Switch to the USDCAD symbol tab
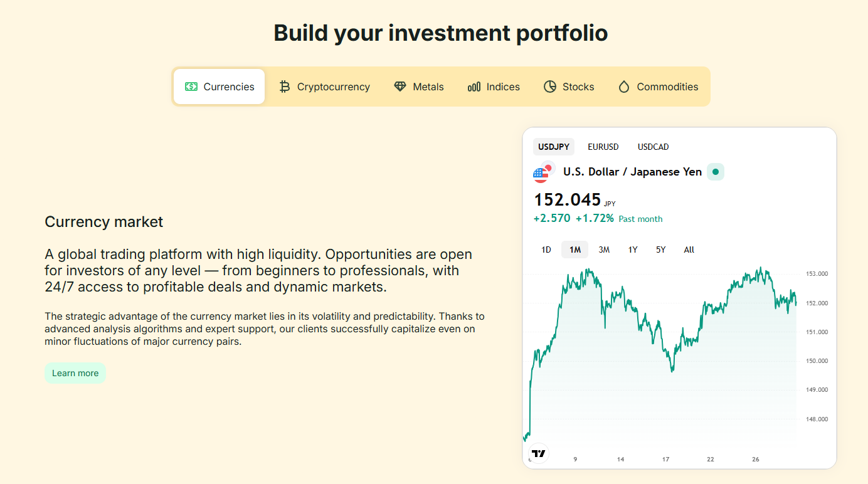The image size is (868, 484). click(x=653, y=147)
